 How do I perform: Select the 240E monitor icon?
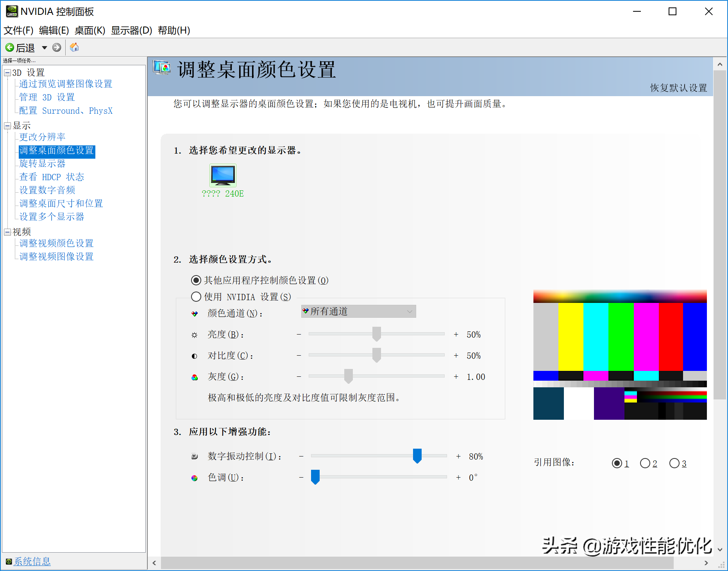223,175
